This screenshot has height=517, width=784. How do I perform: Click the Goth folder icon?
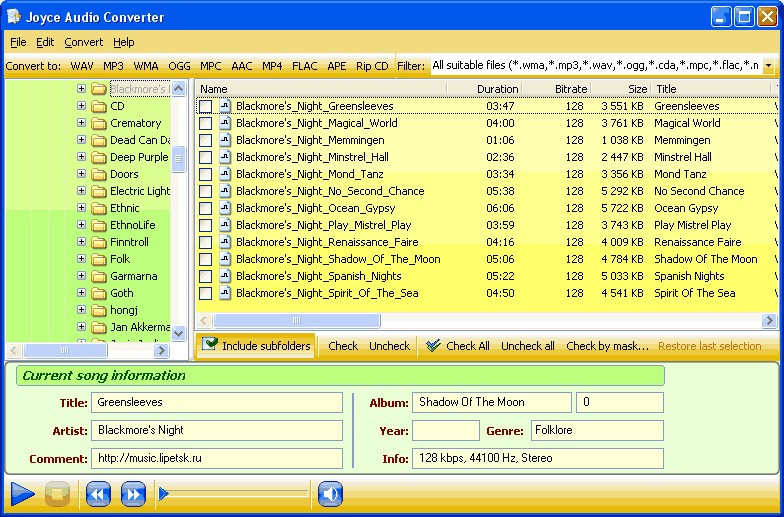(99, 294)
